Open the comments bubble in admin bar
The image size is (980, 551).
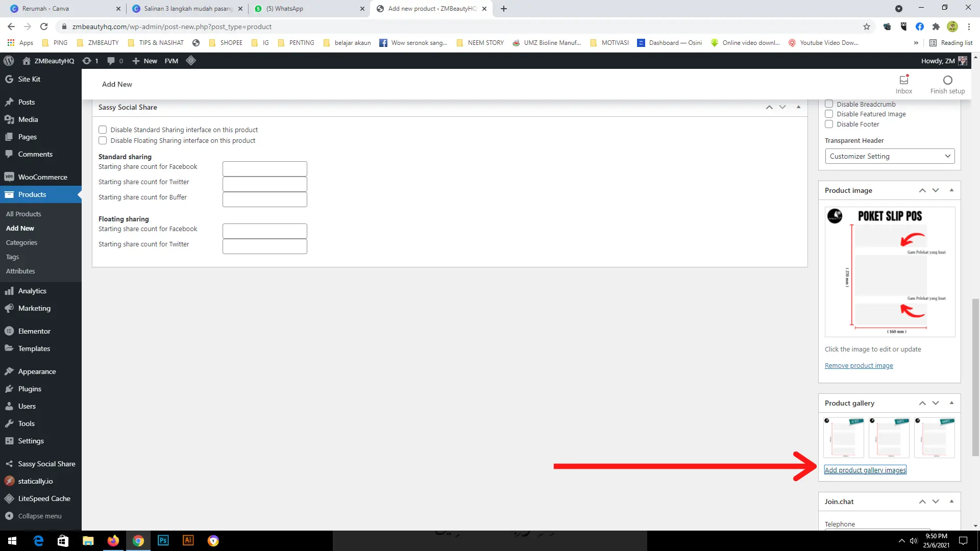pos(111,61)
